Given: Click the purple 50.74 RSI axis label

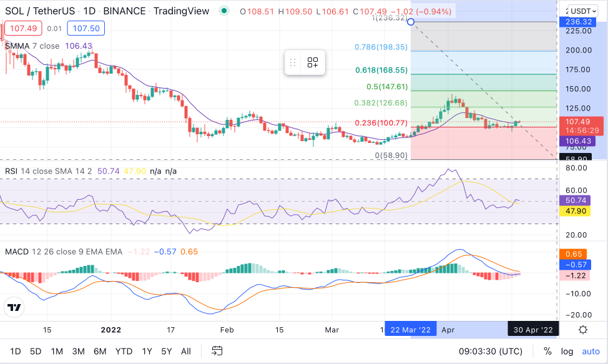Looking at the screenshot, I should pos(576,200).
